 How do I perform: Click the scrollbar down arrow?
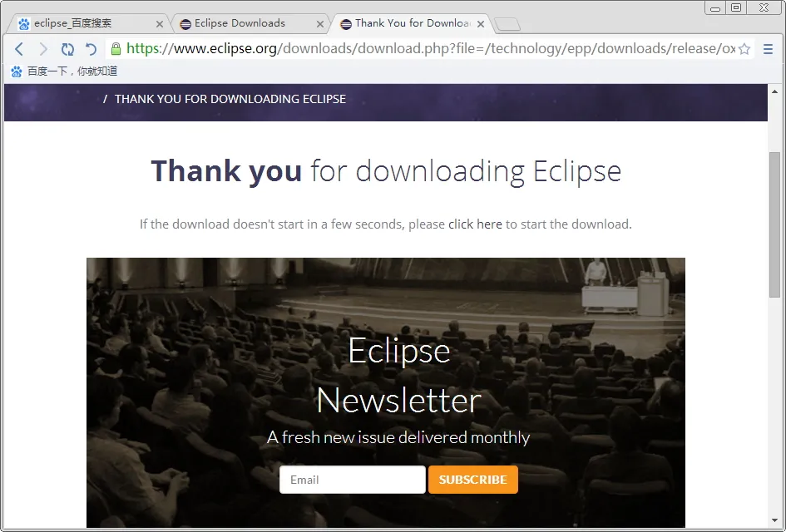click(775, 521)
